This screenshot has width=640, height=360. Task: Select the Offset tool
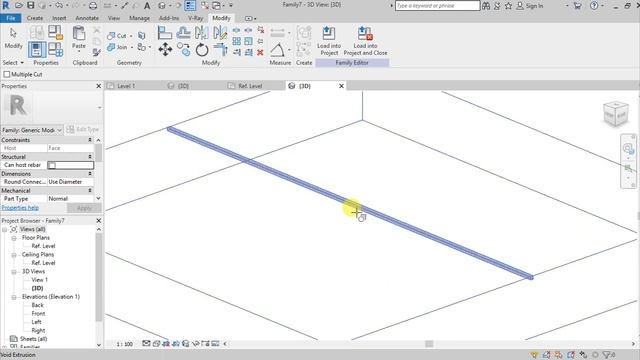click(x=184, y=32)
